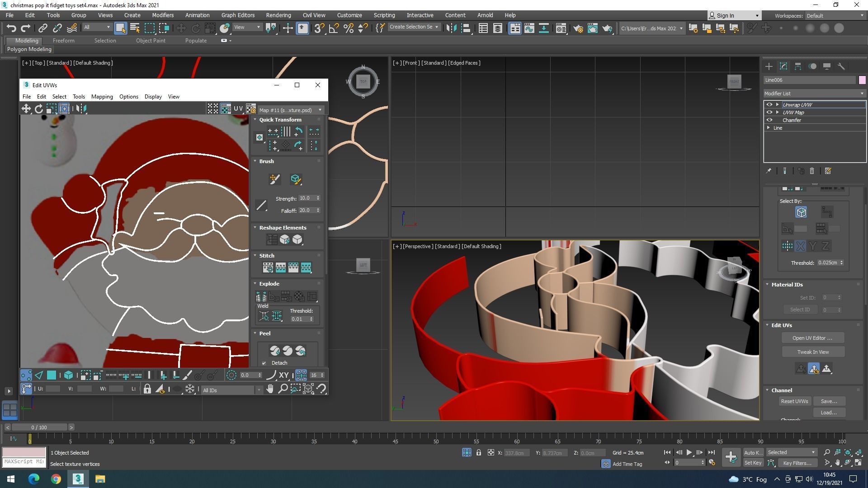Click the Tweak In View button
Image resolution: width=868 pixels, height=488 pixels.
[812, 352]
